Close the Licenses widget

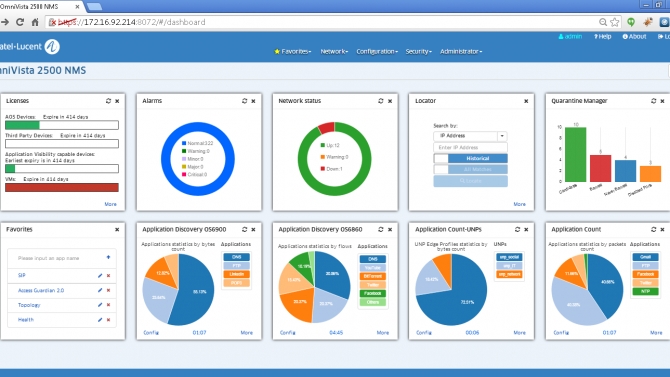point(117,101)
